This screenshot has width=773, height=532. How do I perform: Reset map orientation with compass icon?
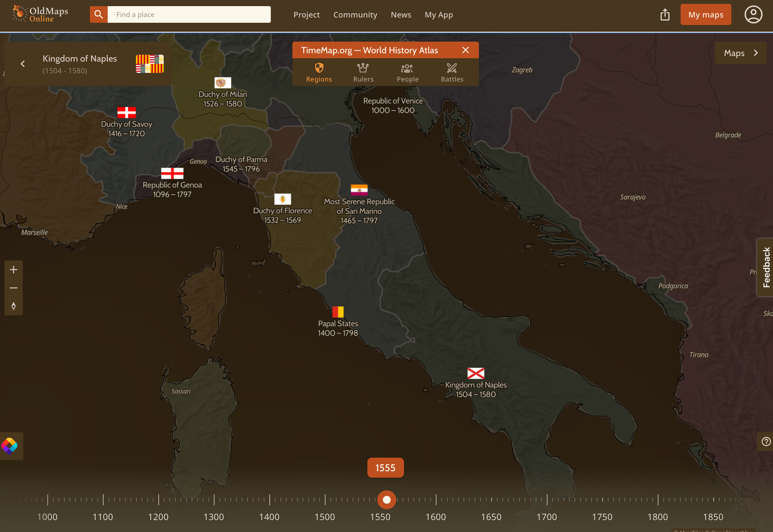point(14,306)
